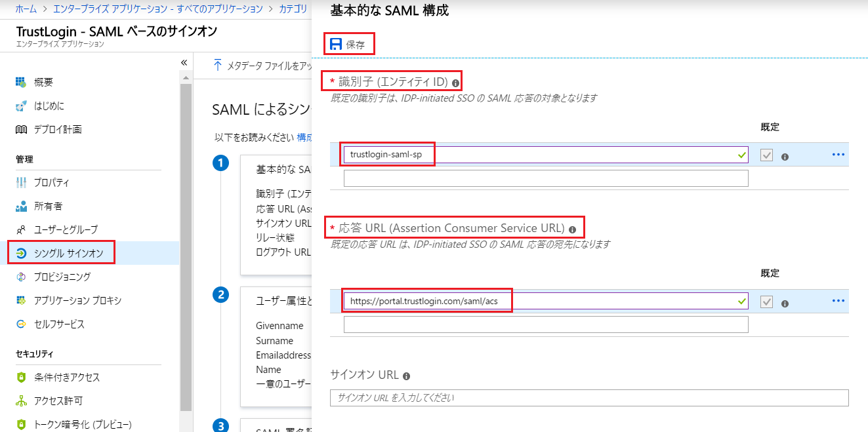868x432 pixels.
Task: Open ellipsis menu for trustlogin-saml-sp row
Action: (838, 155)
